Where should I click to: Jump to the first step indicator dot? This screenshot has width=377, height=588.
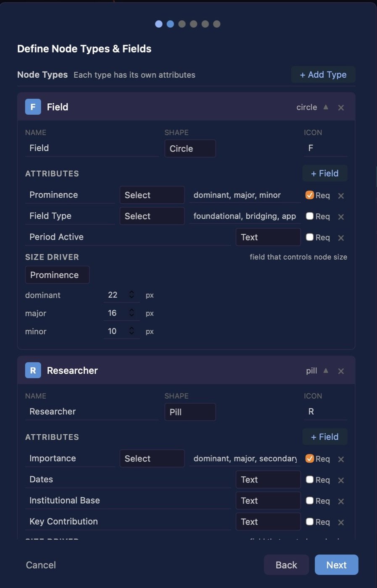click(x=158, y=24)
